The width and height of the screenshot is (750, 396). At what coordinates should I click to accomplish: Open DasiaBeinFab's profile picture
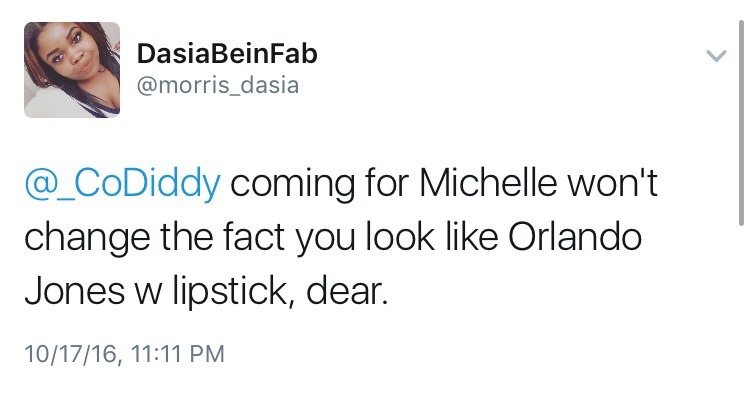tap(72, 70)
